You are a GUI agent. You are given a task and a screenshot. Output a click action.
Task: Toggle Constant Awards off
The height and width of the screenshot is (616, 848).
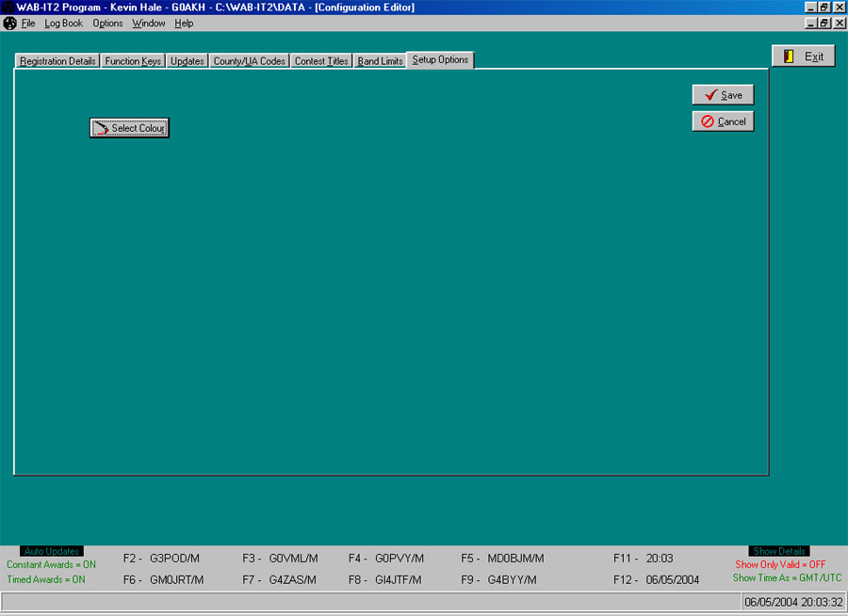[51, 564]
